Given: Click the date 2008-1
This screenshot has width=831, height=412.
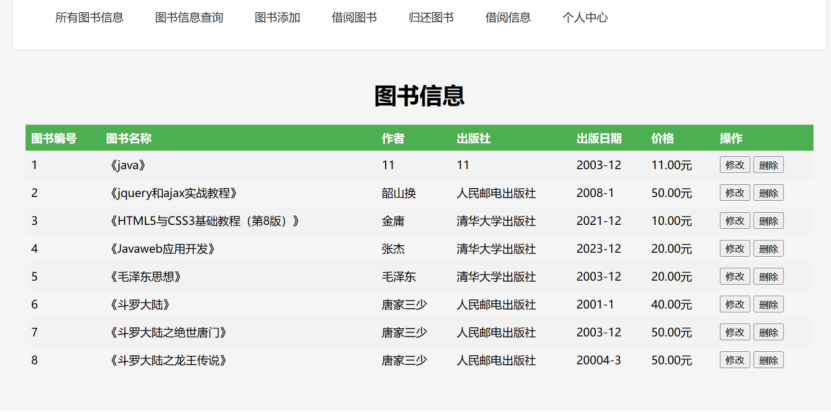Looking at the screenshot, I should pyautogui.click(x=595, y=193).
